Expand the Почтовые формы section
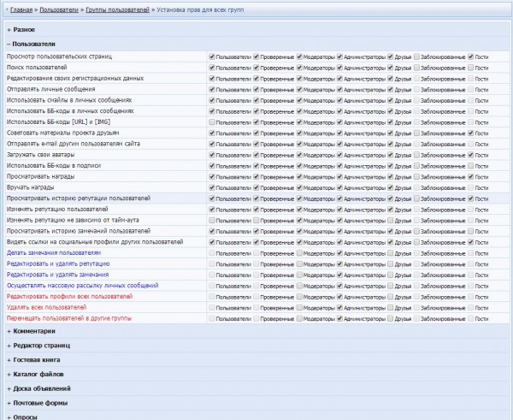The width and height of the screenshot is (513, 420). coord(38,403)
